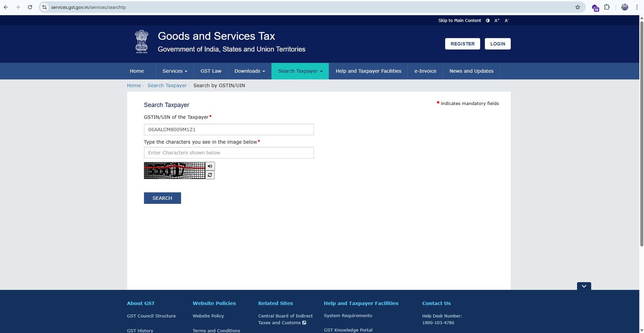
Task: Open the browser extensions puzzle icon
Action: pyautogui.click(x=607, y=7)
